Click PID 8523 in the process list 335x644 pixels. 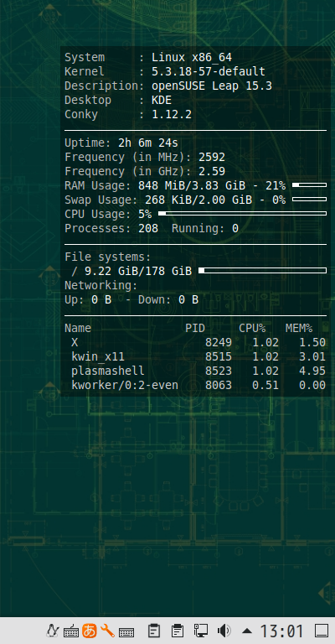[218, 371]
